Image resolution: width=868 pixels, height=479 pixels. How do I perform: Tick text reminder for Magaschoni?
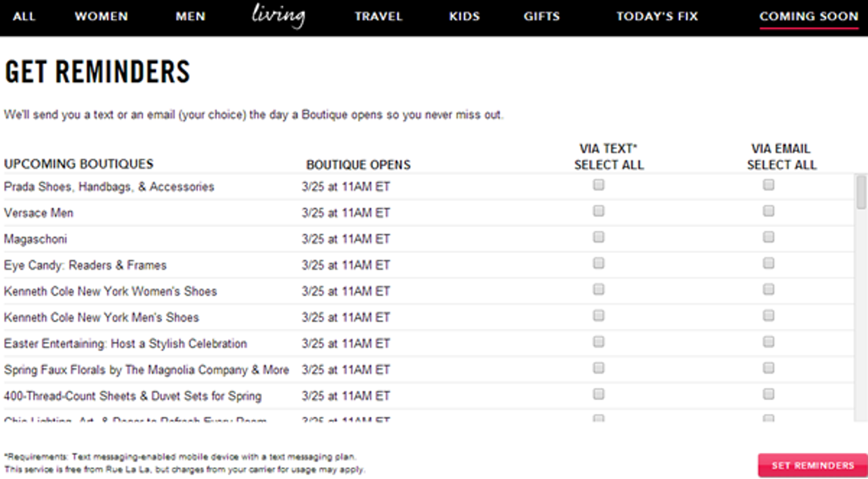598,237
